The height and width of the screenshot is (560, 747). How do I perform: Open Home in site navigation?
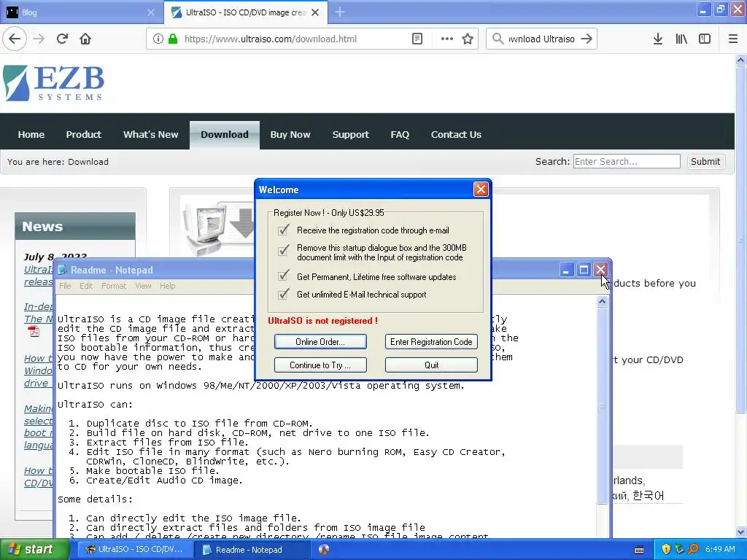[31, 135]
